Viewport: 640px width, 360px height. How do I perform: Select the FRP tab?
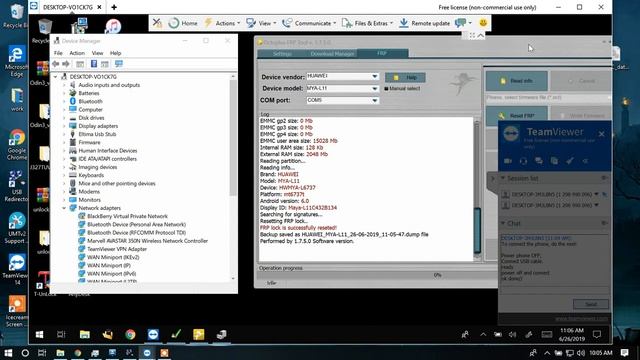pyautogui.click(x=382, y=53)
